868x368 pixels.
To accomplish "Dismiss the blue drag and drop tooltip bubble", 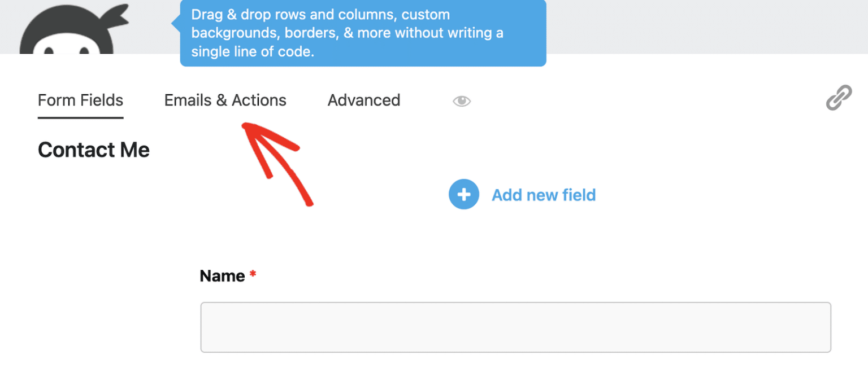I will click(x=363, y=33).
